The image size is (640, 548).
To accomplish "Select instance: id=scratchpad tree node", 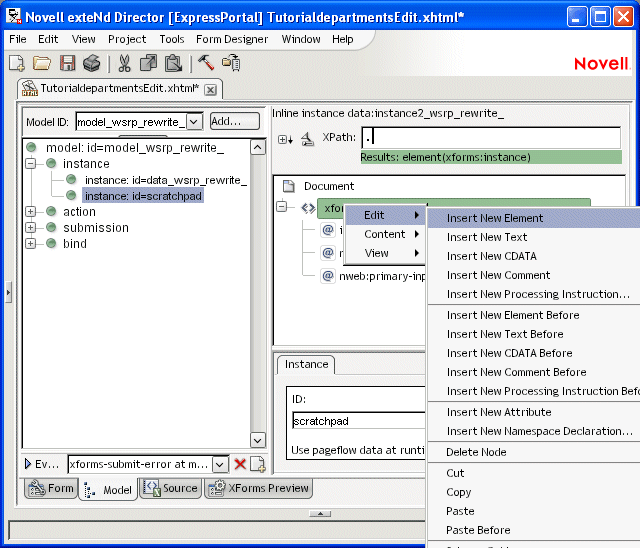I will tap(143, 196).
